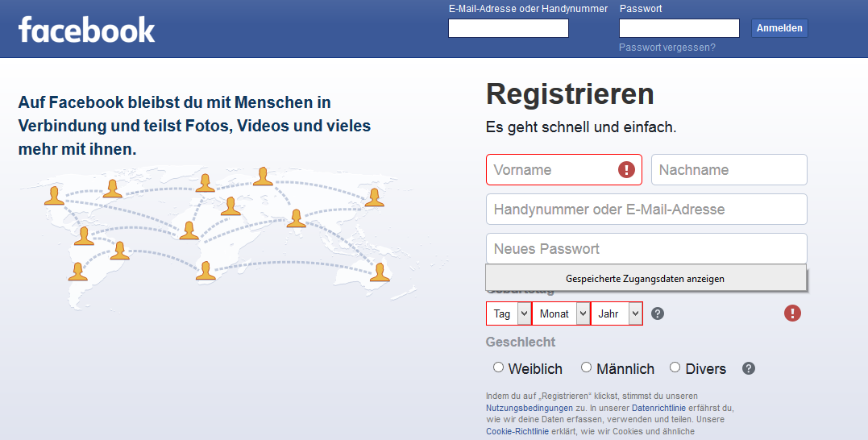Open the Tag dropdown

(x=509, y=313)
